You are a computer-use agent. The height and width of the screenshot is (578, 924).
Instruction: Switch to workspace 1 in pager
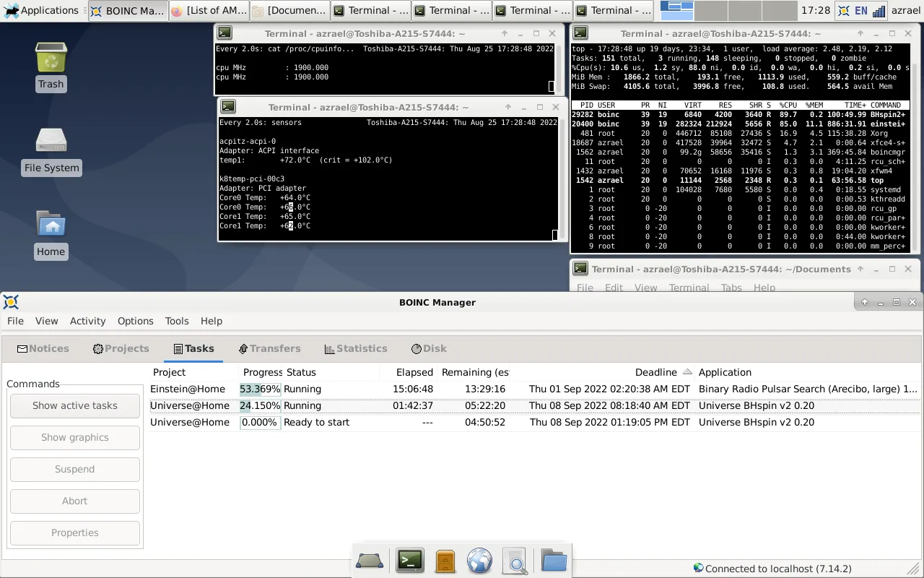tap(677, 10)
